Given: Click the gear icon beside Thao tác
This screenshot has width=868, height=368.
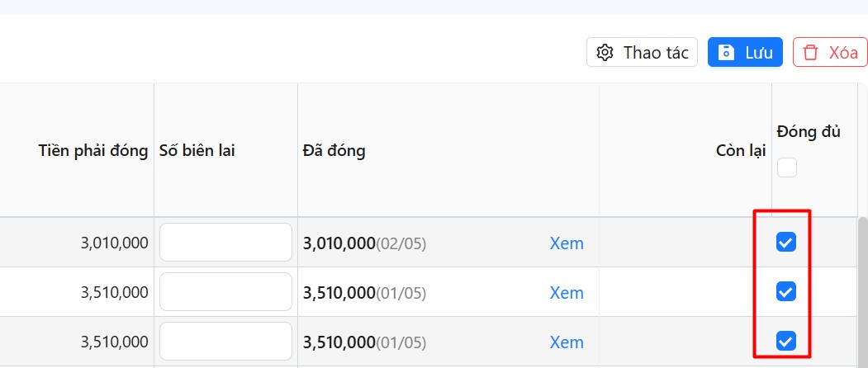Looking at the screenshot, I should [605, 53].
